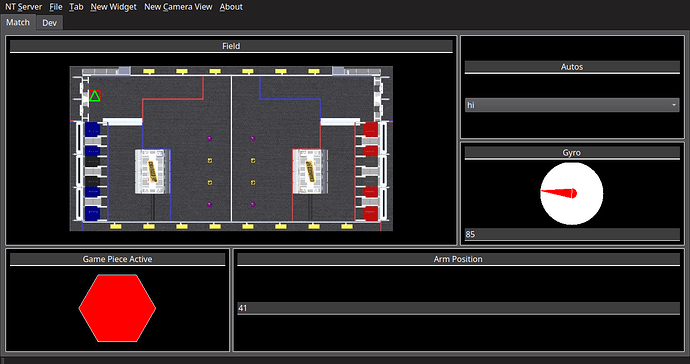
Task: Click the top-left purple cube on field
Action: (x=210, y=138)
